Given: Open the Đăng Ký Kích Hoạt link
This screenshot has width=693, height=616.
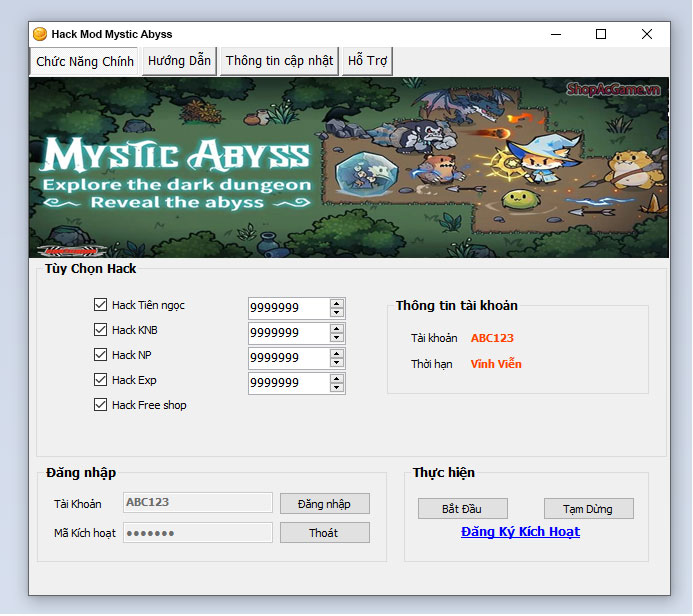Looking at the screenshot, I should click(520, 532).
